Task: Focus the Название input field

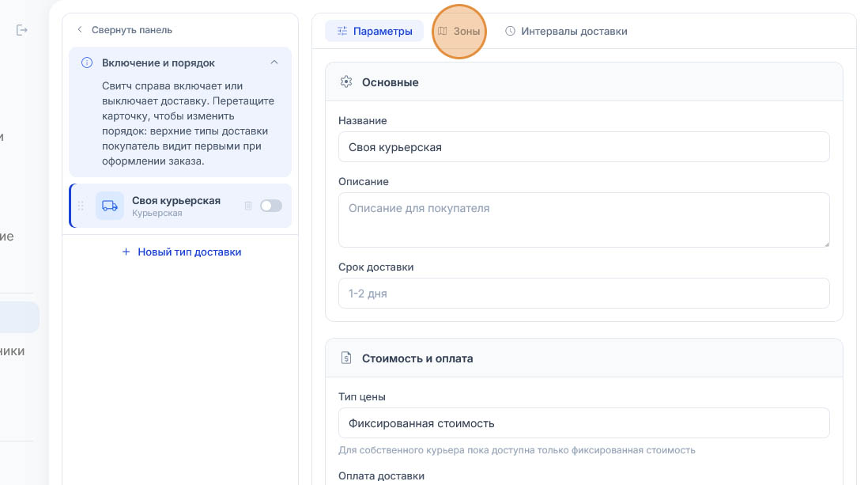Action: pos(583,147)
